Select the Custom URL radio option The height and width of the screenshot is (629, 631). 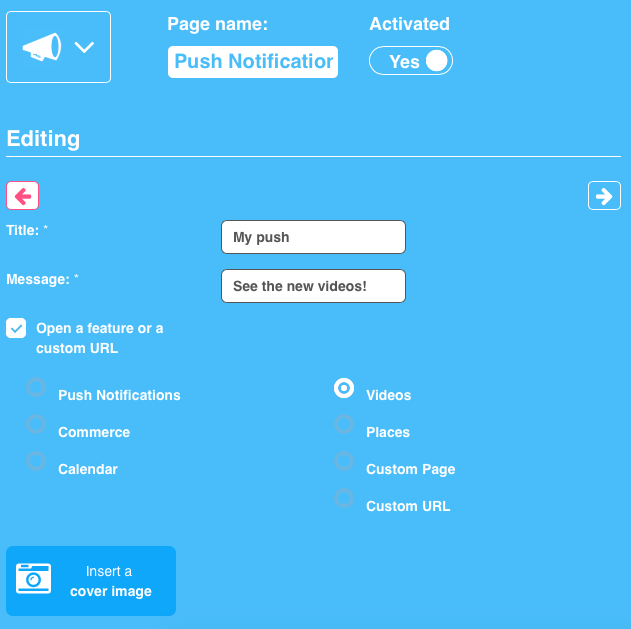click(344, 499)
